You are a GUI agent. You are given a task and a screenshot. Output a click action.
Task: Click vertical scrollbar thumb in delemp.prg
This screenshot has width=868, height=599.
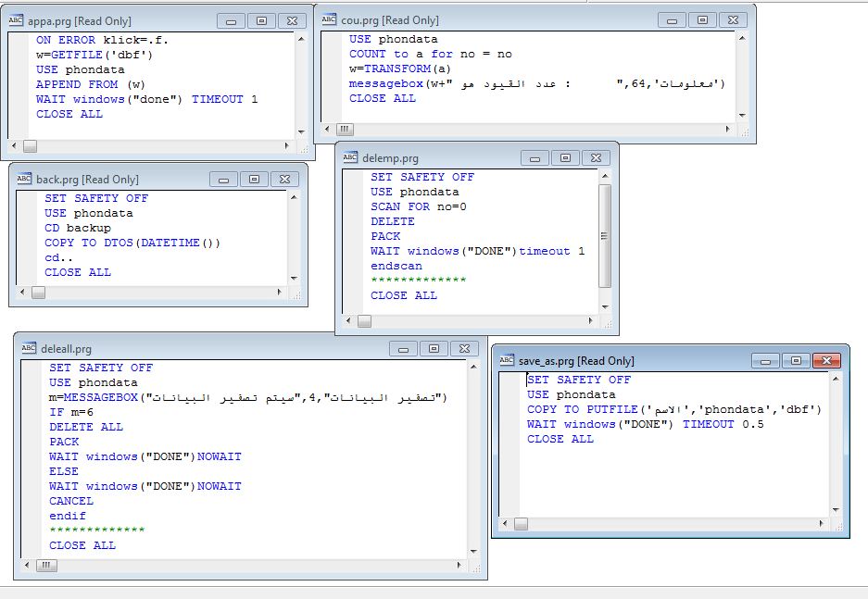[605, 236]
